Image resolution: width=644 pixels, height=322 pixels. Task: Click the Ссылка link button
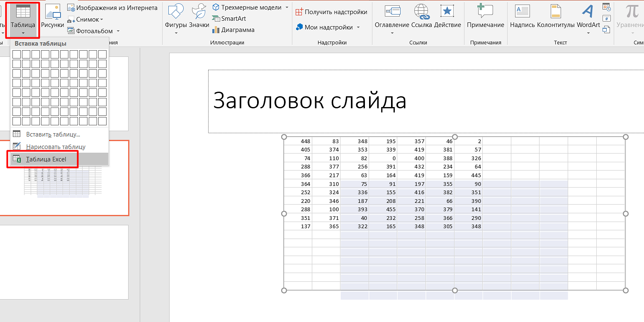tap(422, 17)
